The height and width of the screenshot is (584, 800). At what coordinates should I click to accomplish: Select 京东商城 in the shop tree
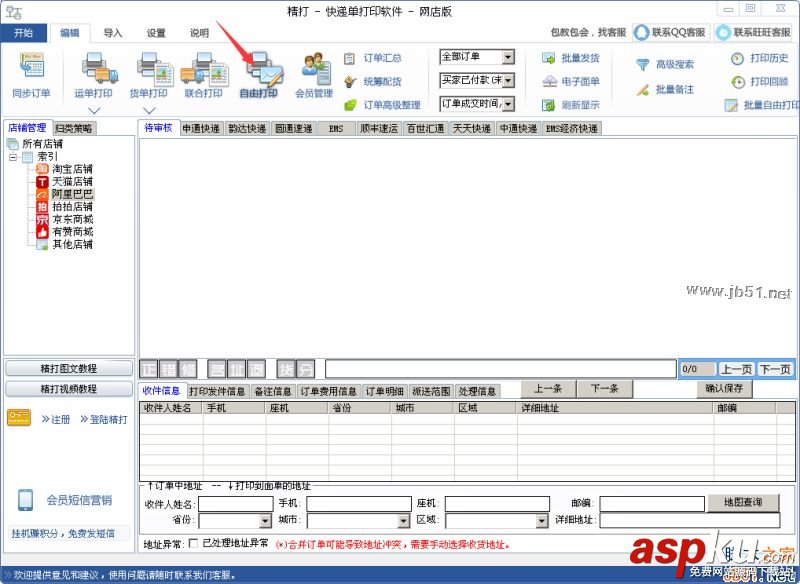(72, 219)
